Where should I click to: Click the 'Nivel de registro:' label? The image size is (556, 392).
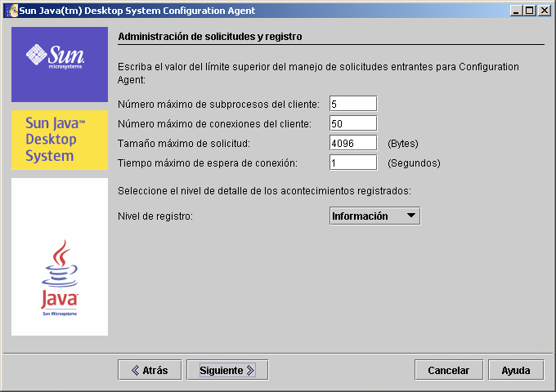pyautogui.click(x=155, y=216)
